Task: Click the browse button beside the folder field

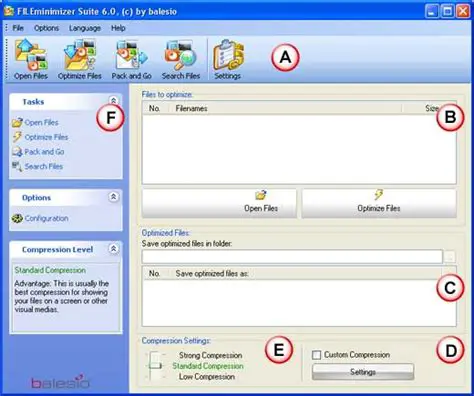Action: 450,257
